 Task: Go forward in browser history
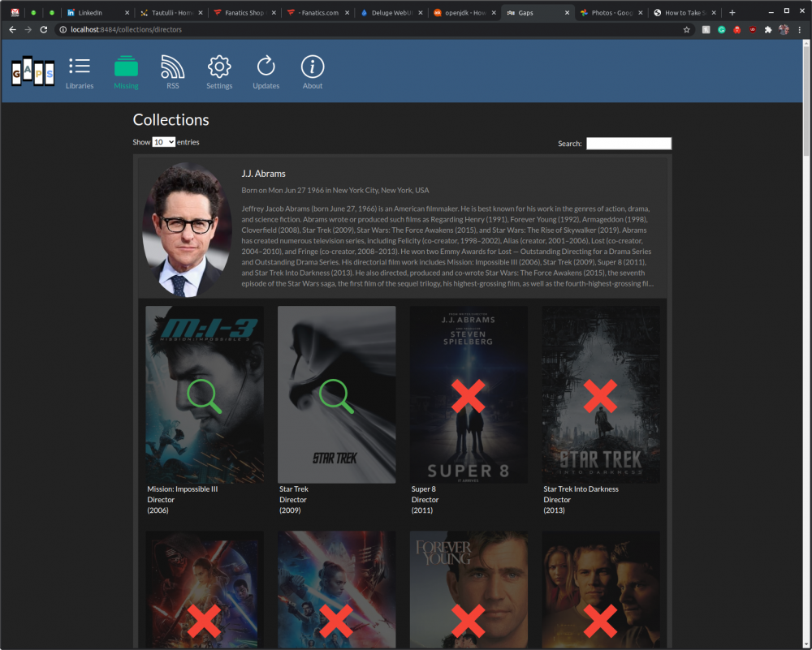28,29
